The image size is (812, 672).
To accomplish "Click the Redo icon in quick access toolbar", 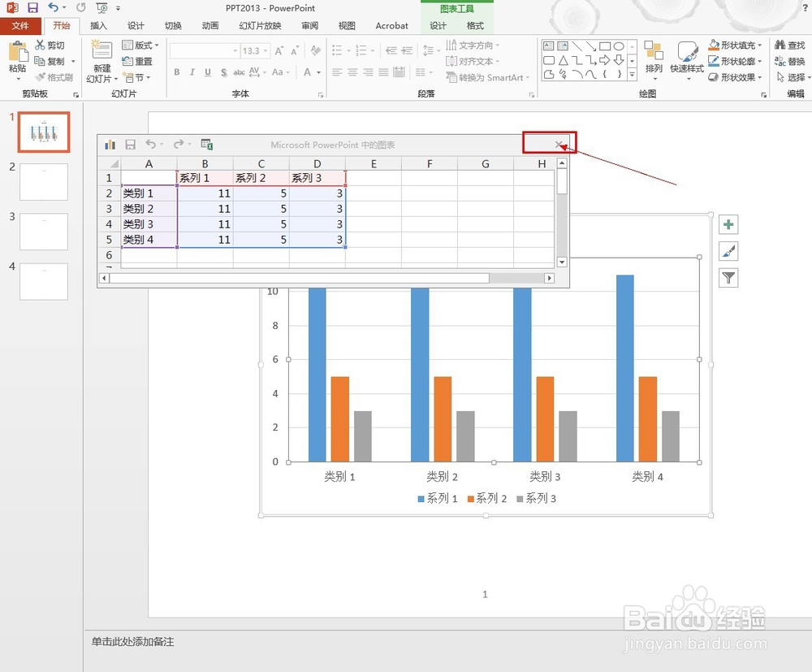I will [80, 8].
